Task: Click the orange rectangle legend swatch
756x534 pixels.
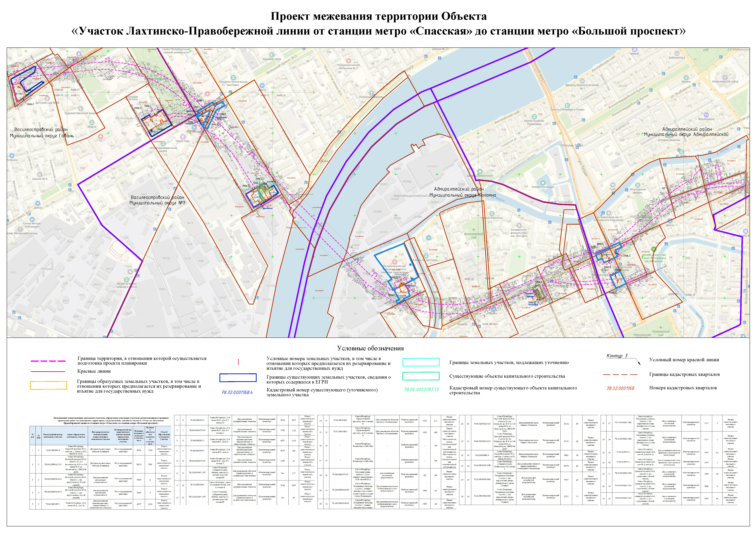Action: (48, 385)
